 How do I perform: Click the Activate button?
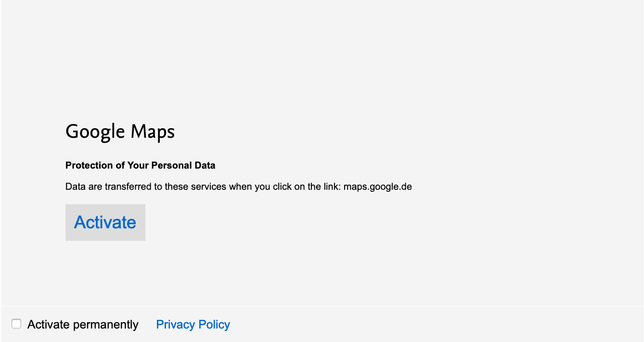pos(105,223)
